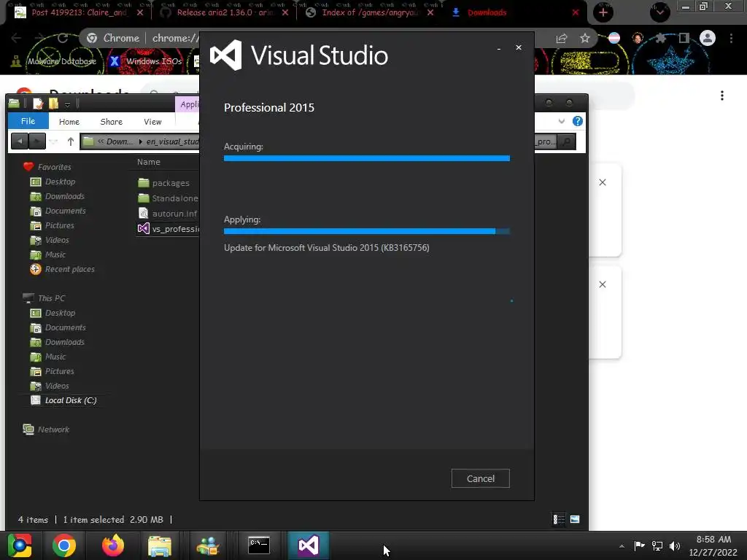The height and width of the screenshot is (560, 747).
Task: Open Desktop under This PC
Action: [53, 313]
